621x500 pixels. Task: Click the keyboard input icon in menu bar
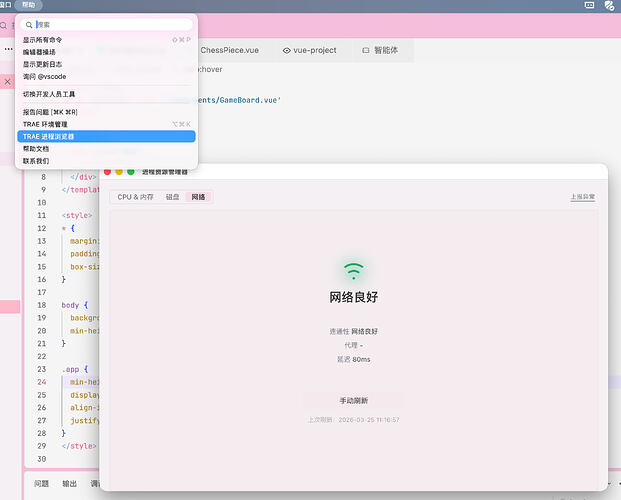point(589,5)
